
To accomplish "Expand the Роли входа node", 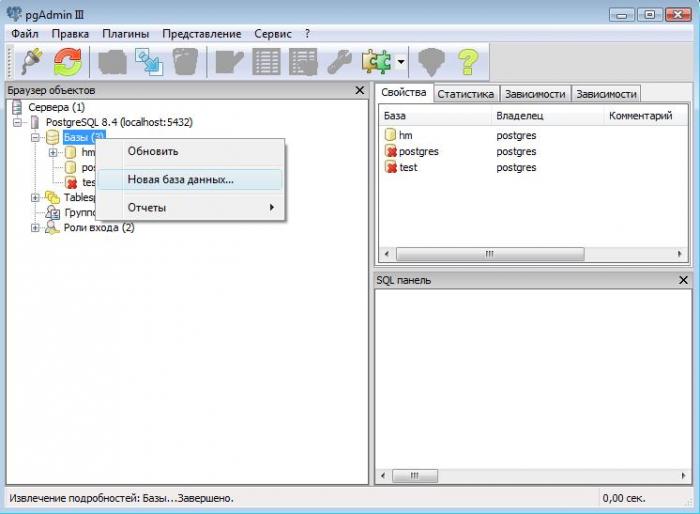I will (35, 228).
